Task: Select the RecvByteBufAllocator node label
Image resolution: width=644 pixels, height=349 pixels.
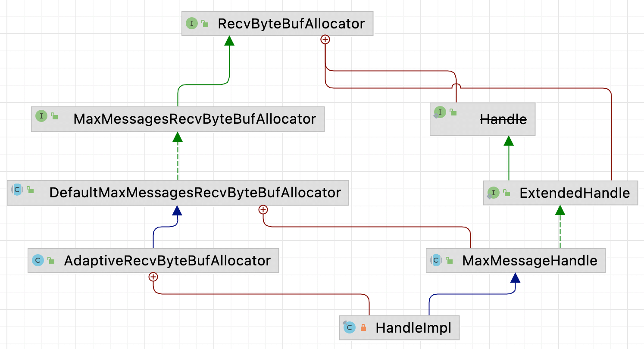Action: click(x=291, y=24)
